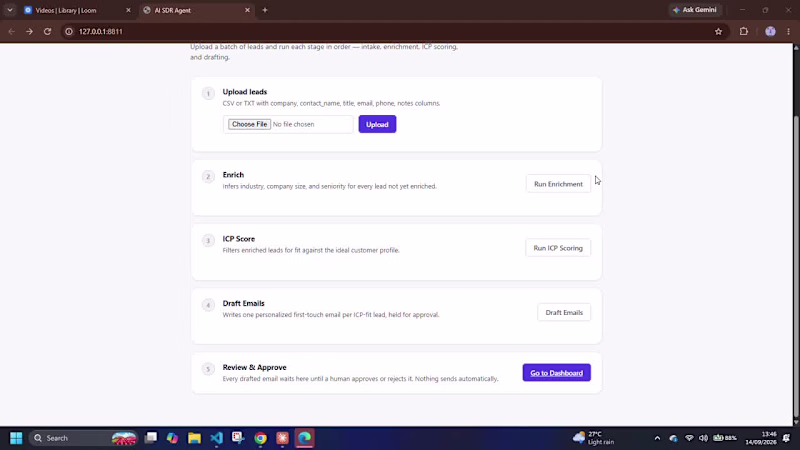Close the AI SDR Agent tab
The height and width of the screenshot is (450, 800).
click(247, 10)
